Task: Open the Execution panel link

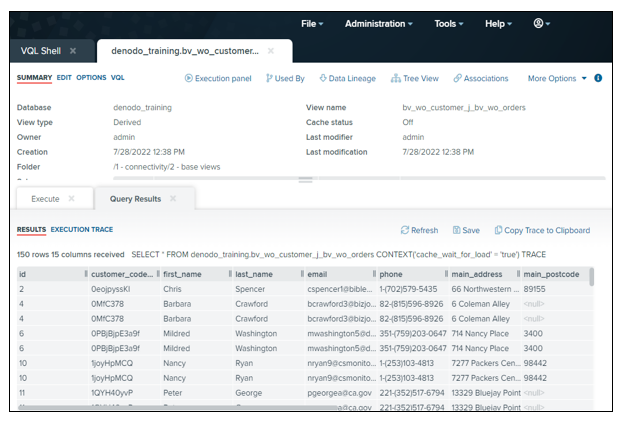Action: (x=223, y=79)
